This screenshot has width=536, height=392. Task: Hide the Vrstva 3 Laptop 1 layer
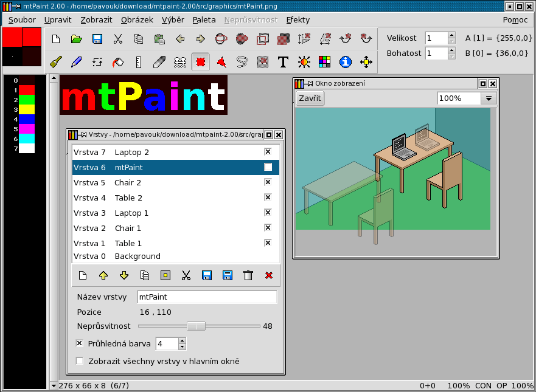(x=268, y=213)
